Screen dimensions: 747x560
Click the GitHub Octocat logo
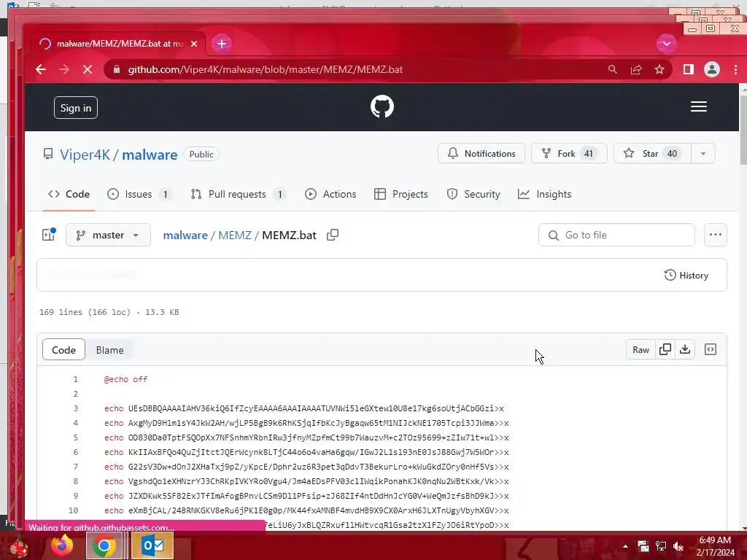(x=382, y=106)
